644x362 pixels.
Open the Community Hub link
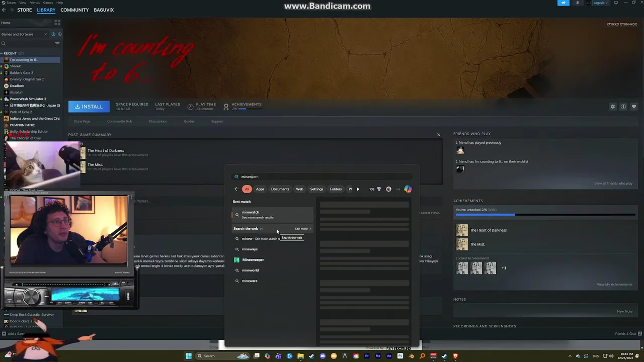[119, 121]
